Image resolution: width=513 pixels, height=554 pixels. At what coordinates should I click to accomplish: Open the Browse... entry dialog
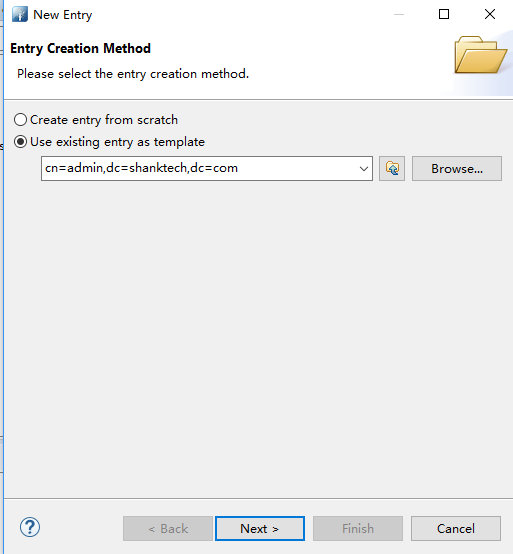456,169
